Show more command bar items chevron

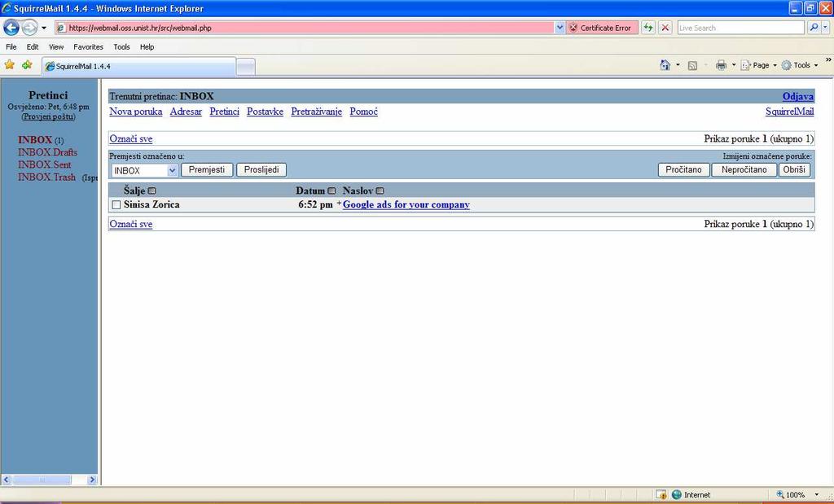coord(828,60)
